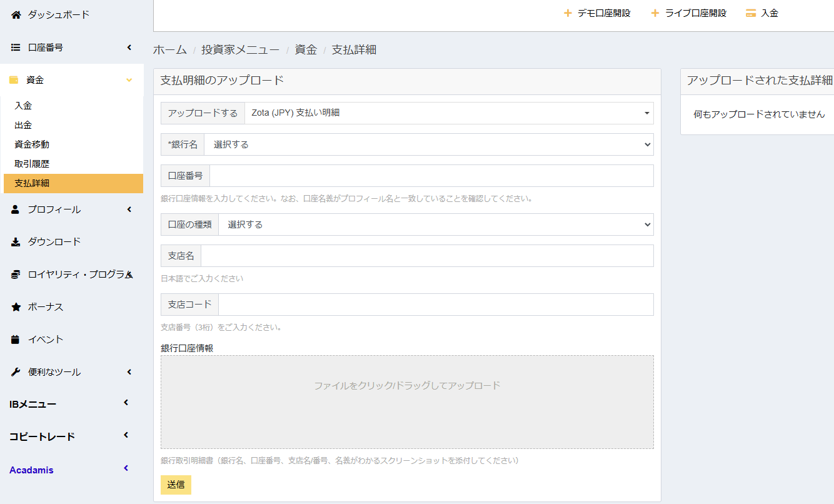Click the star icon beside ボーナス
Image resolution: width=834 pixels, height=504 pixels.
point(16,307)
